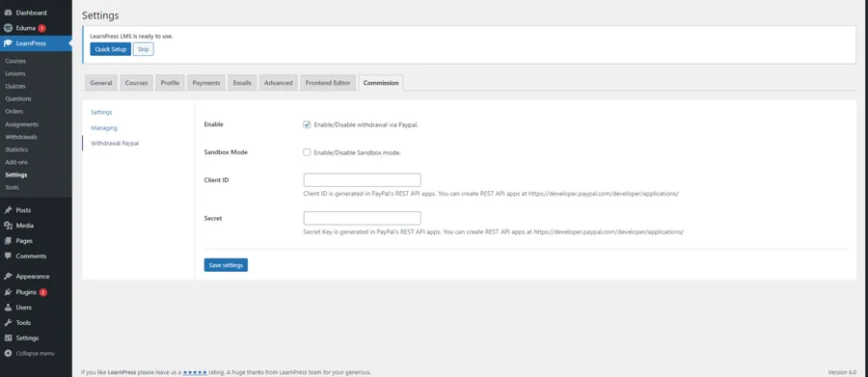Click the Appearance paintbrush icon

(8, 277)
